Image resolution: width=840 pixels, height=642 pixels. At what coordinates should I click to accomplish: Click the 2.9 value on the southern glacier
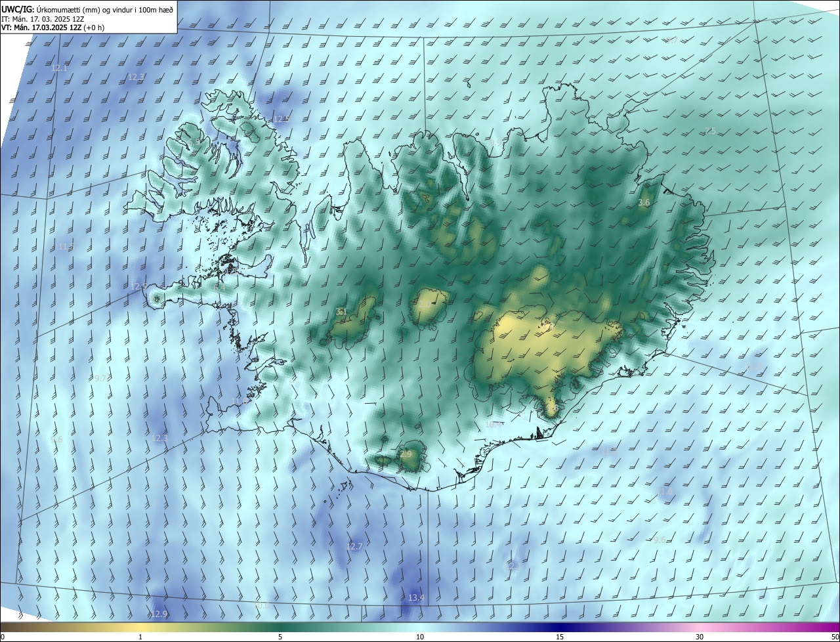tap(406, 454)
